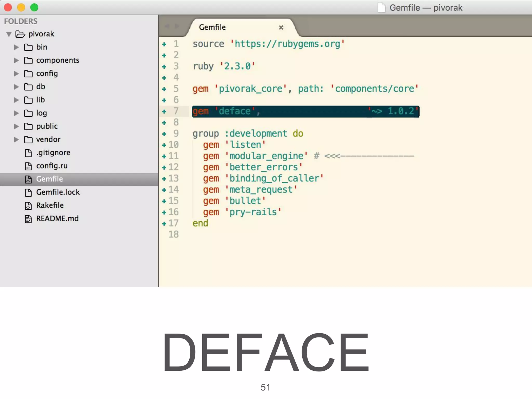Viewport: 532px width, 399px height.
Task: Select the public folder label
Action: [47, 126]
